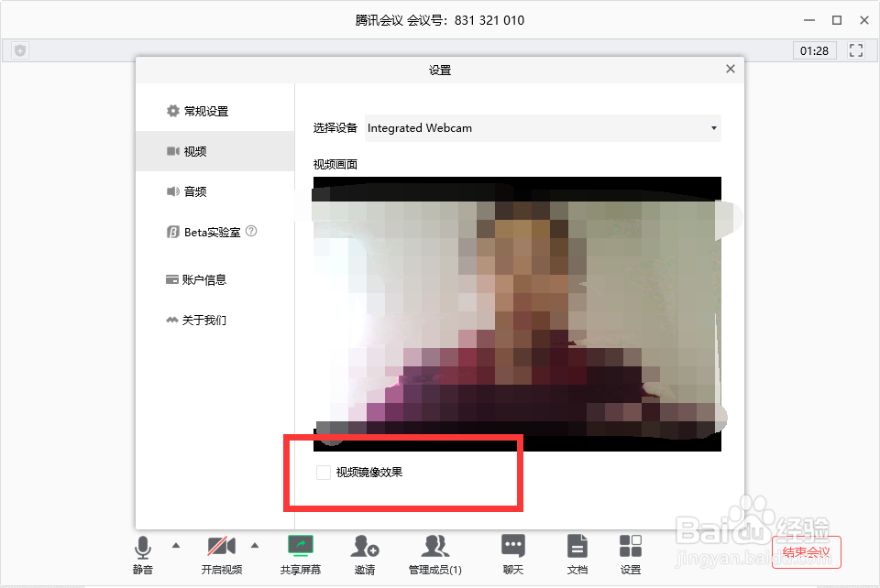Click the meeting timer showing 01:28
Viewport: 880px width, 588px height.
(x=814, y=50)
